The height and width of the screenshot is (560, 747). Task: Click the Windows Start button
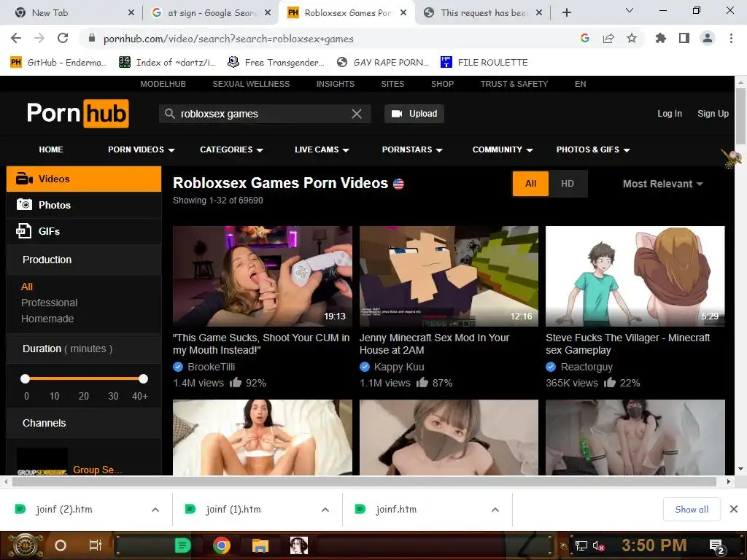[x=25, y=545]
